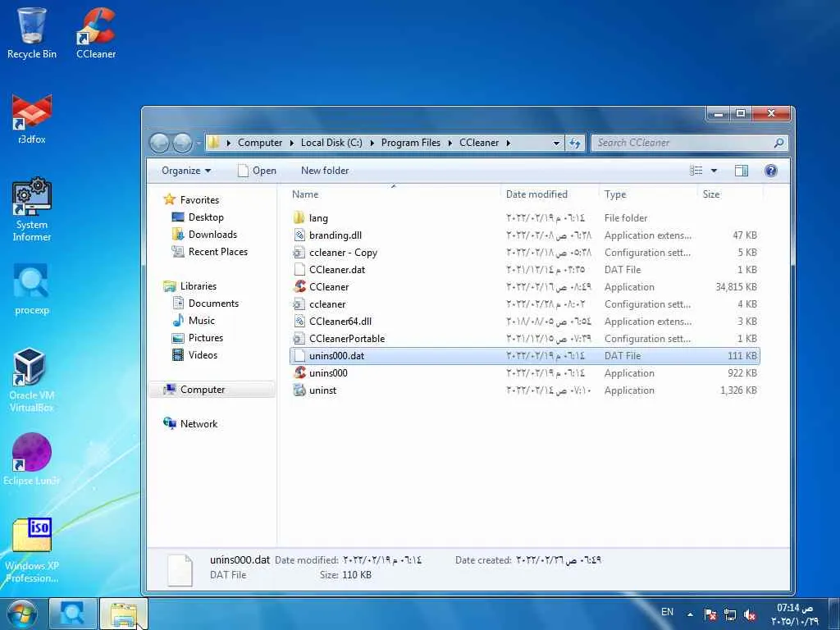This screenshot has width=840, height=630.
Task: Click the EN language indicator
Action: [667, 612]
